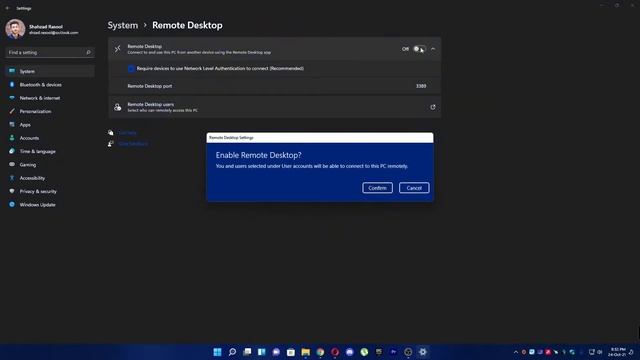The height and width of the screenshot is (360, 640).
Task: Open Remote Desktop users external link icon
Action: pyautogui.click(x=433, y=107)
